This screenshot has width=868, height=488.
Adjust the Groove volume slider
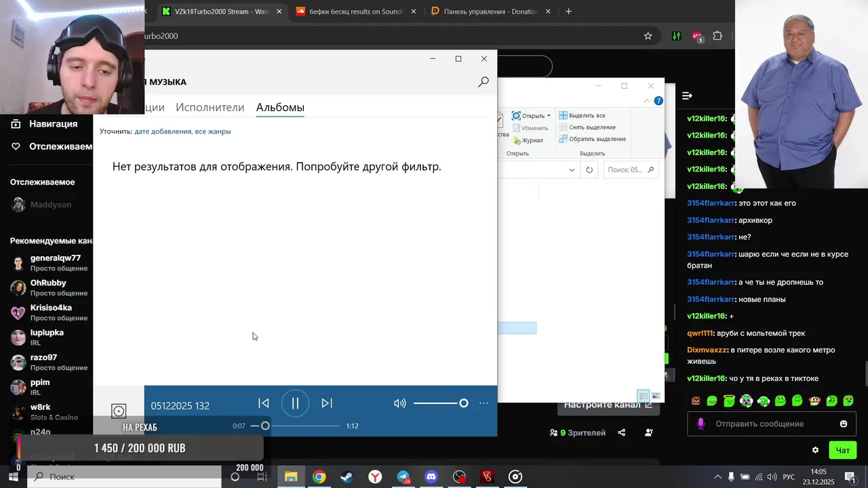click(441, 403)
